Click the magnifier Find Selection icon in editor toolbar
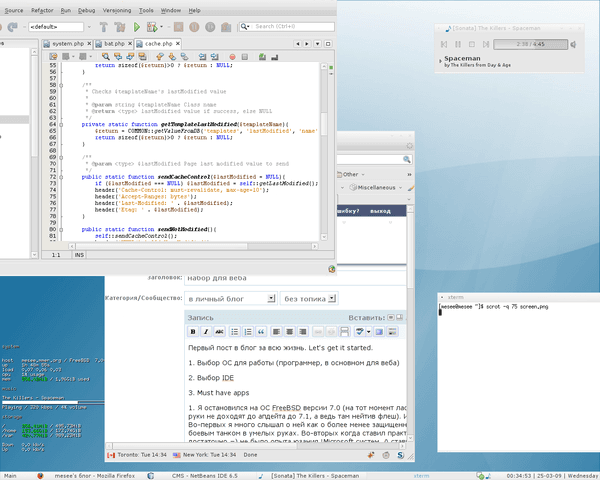600x480 pixels. tap(106, 57)
